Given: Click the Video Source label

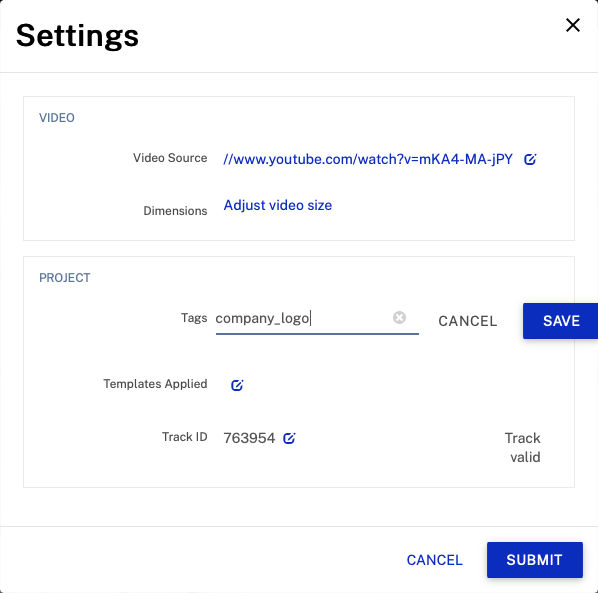Looking at the screenshot, I should 170,158.
